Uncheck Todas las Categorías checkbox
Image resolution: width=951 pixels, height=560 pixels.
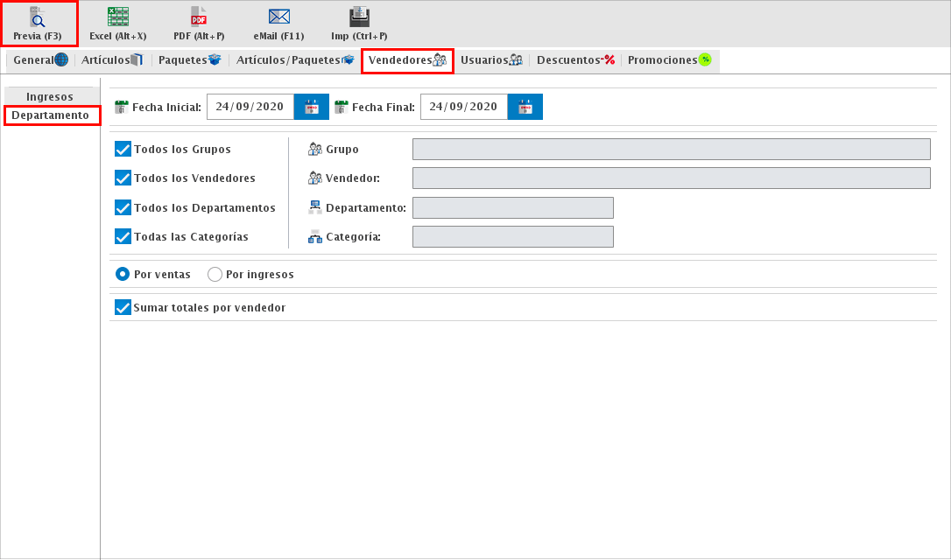click(x=123, y=237)
